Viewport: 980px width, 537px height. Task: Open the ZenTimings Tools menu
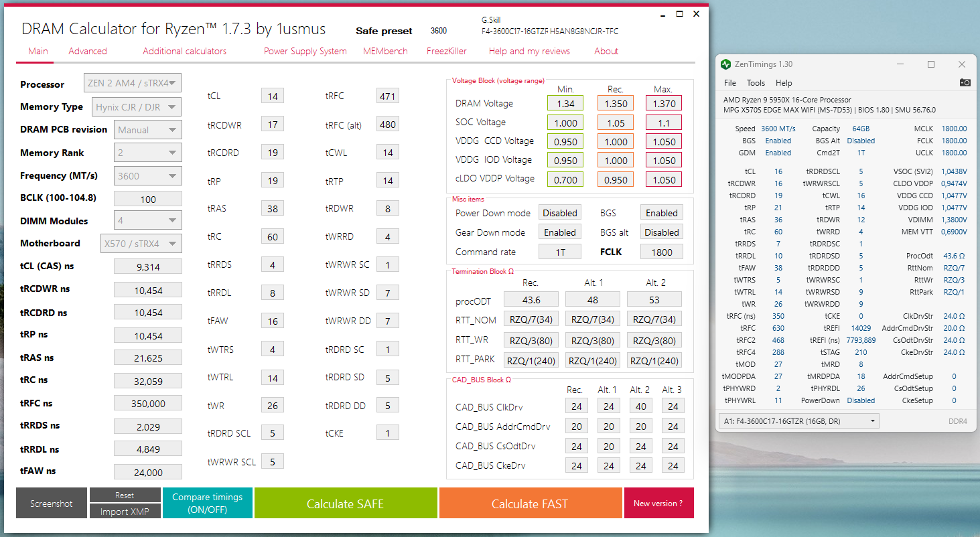756,83
